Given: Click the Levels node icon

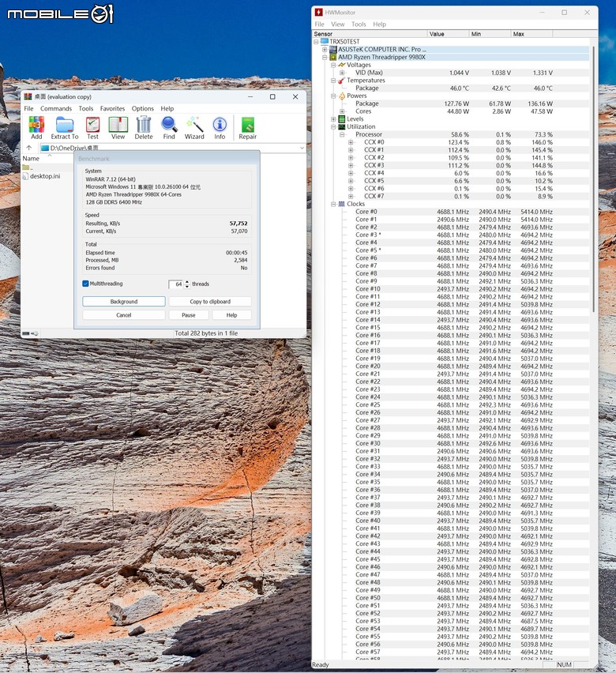Looking at the screenshot, I should (342, 119).
